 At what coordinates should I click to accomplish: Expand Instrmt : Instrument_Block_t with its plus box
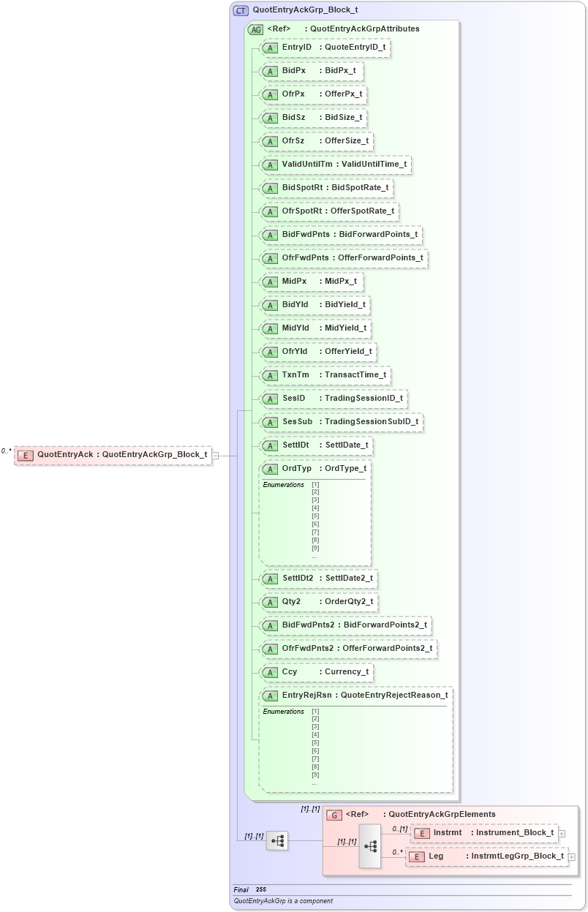pos(561,832)
